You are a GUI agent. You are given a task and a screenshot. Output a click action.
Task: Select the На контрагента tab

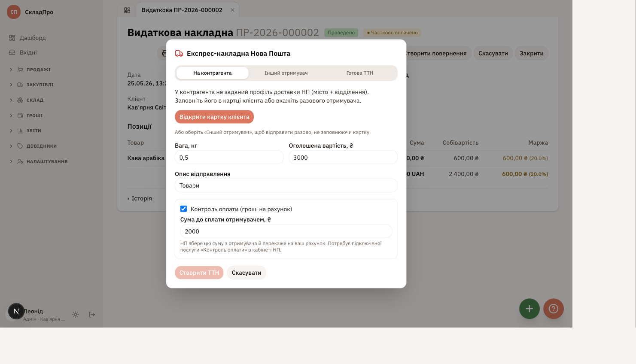coord(213,73)
